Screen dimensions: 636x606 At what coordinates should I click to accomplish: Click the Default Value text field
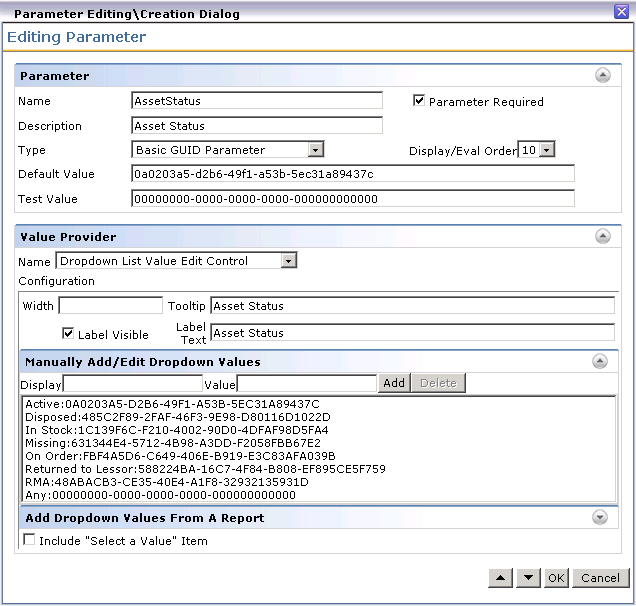click(x=353, y=174)
